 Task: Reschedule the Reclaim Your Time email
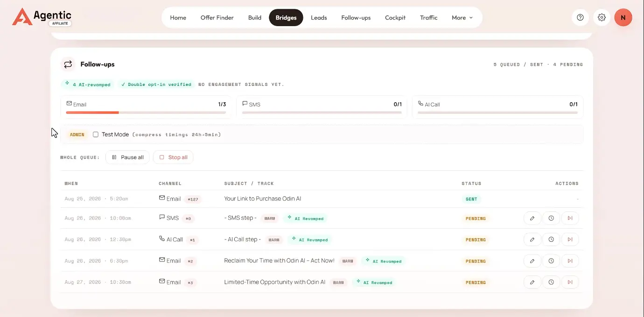pyautogui.click(x=551, y=261)
